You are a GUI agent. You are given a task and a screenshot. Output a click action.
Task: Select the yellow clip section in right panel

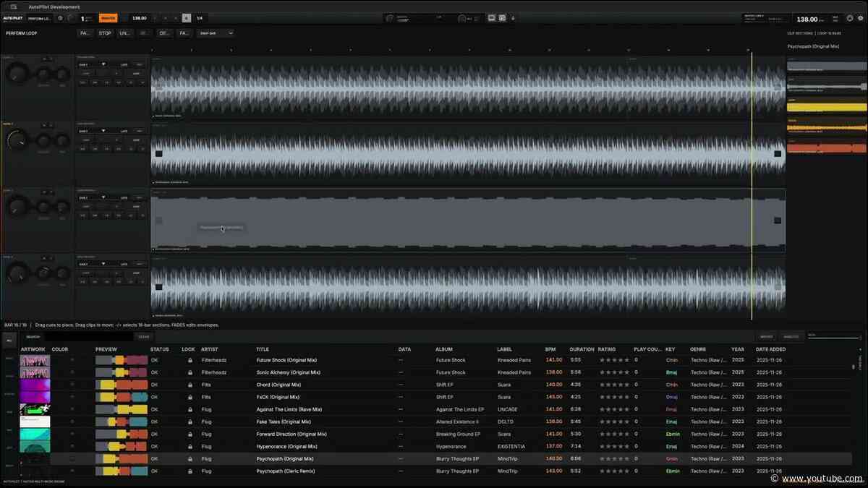[x=826, y=107]
